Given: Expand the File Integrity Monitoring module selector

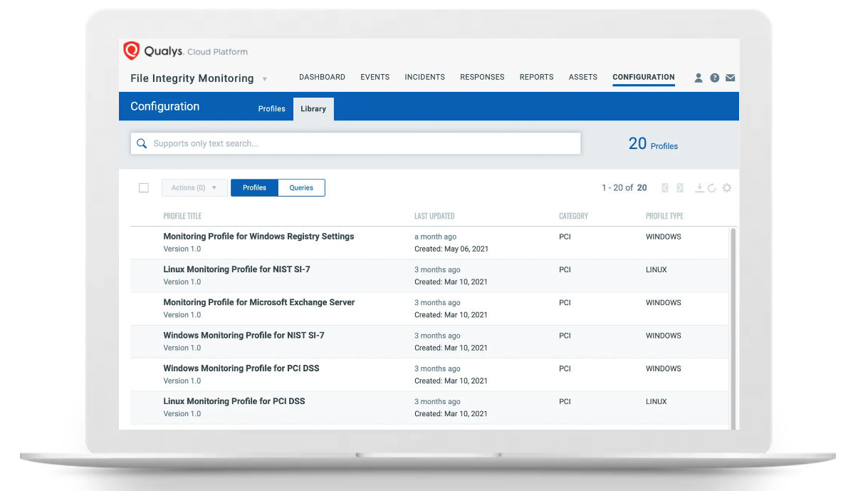Looking at the screenshot, I should [x=264, y=79].
